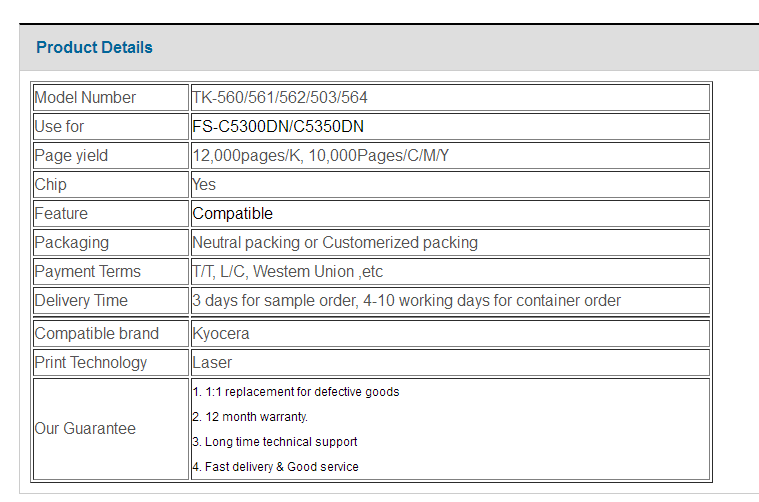
Task: Click the 12 month warranty line
Action: click(x=250, y=417)
